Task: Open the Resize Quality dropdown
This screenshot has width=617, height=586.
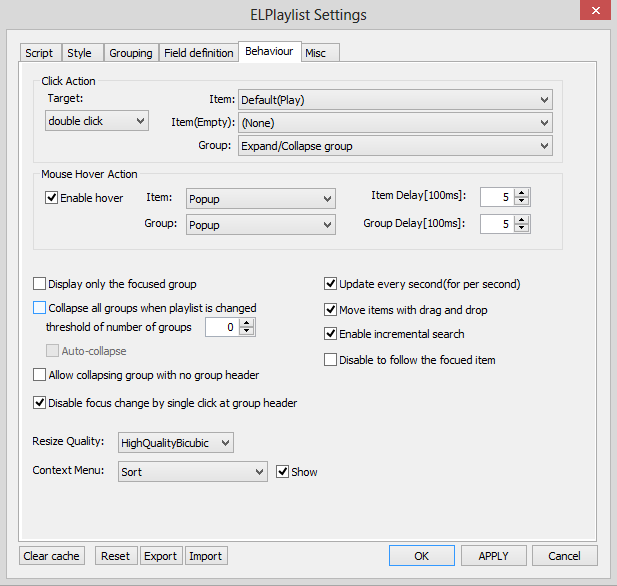Action: coord(175,442)
